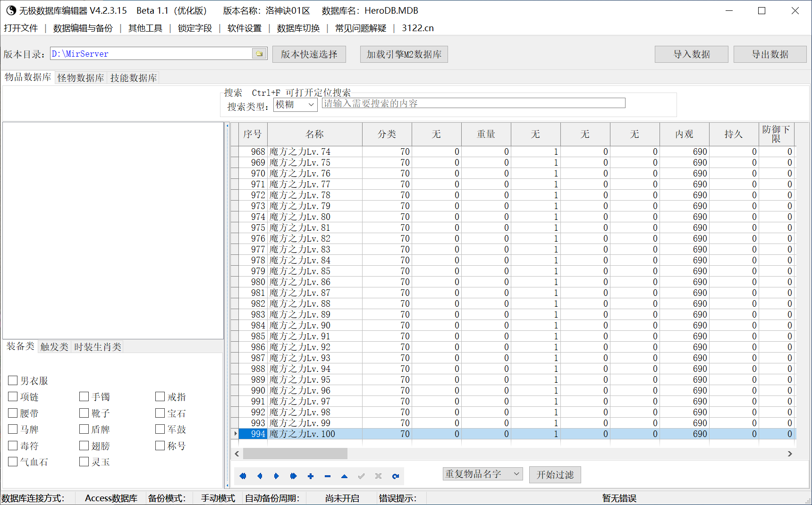812x505 pixels.
Task: Refresh data with the circular arrow icon
Action: [396, 476]
